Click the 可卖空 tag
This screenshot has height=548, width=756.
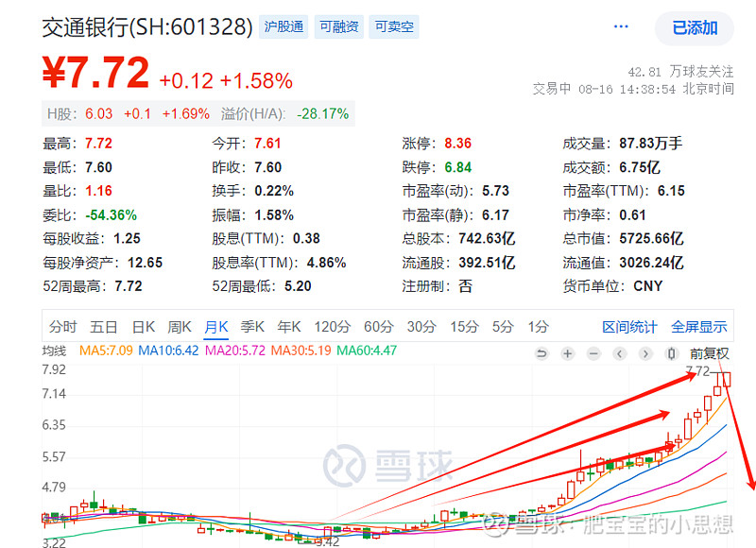click(394, 26)
